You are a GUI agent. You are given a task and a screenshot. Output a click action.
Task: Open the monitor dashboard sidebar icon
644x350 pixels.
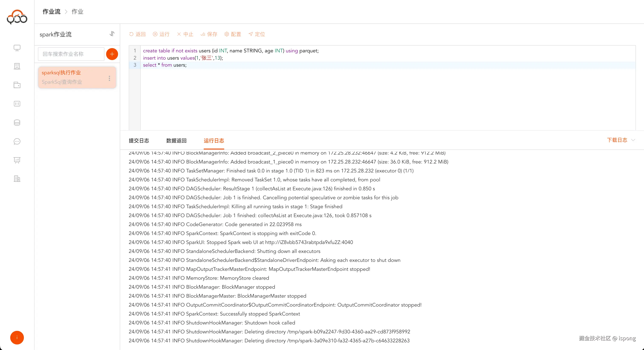click(x=17, y=48)
